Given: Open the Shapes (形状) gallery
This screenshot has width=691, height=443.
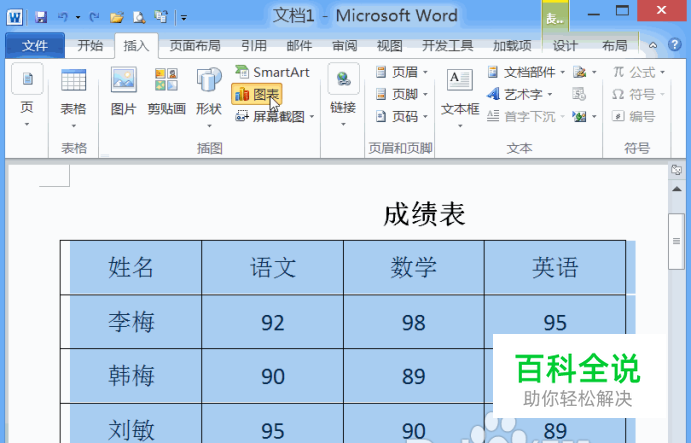Looking at the screenshot, I should click(209, 97).
